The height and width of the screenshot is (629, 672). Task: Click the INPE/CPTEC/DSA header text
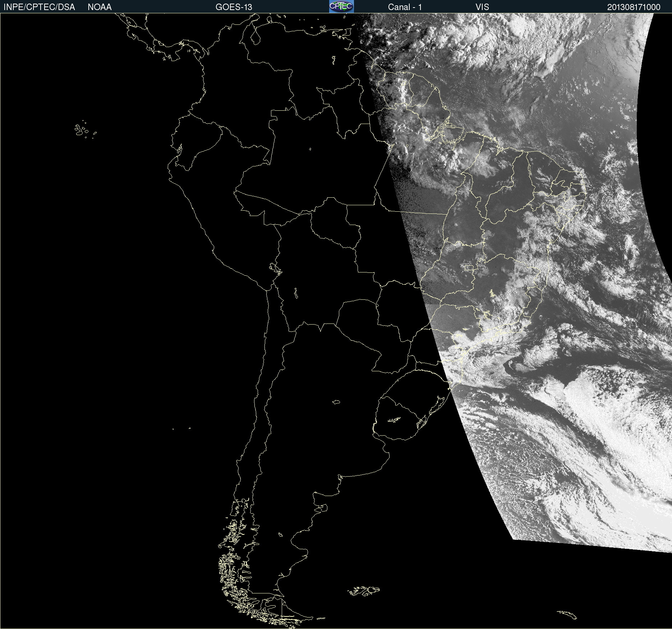39,7
